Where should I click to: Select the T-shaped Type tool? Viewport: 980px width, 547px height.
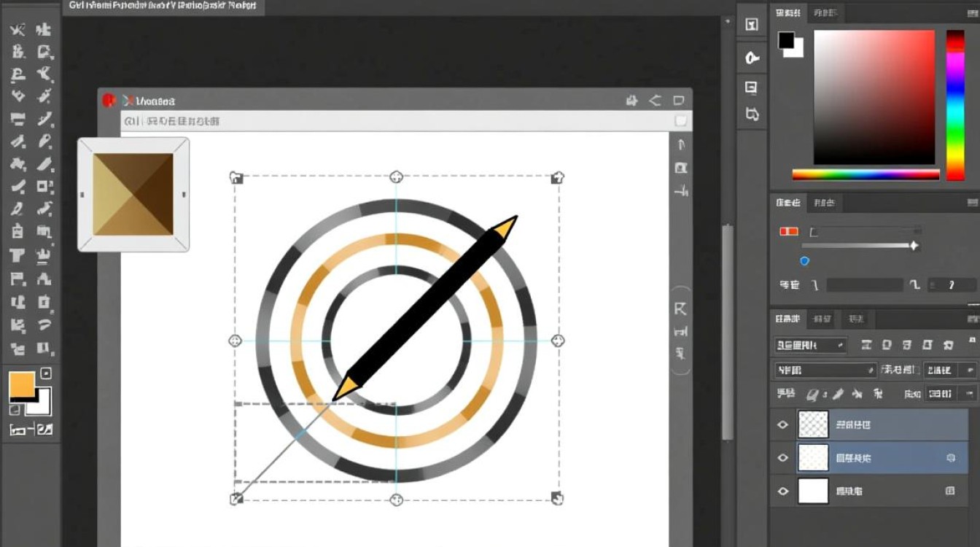click(x=18, y=255)
